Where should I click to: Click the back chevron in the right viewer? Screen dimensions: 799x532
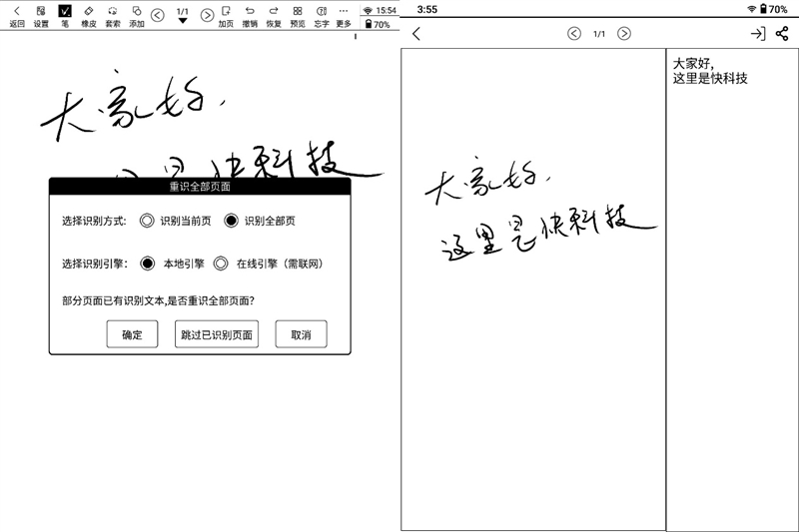coord(416,34)
